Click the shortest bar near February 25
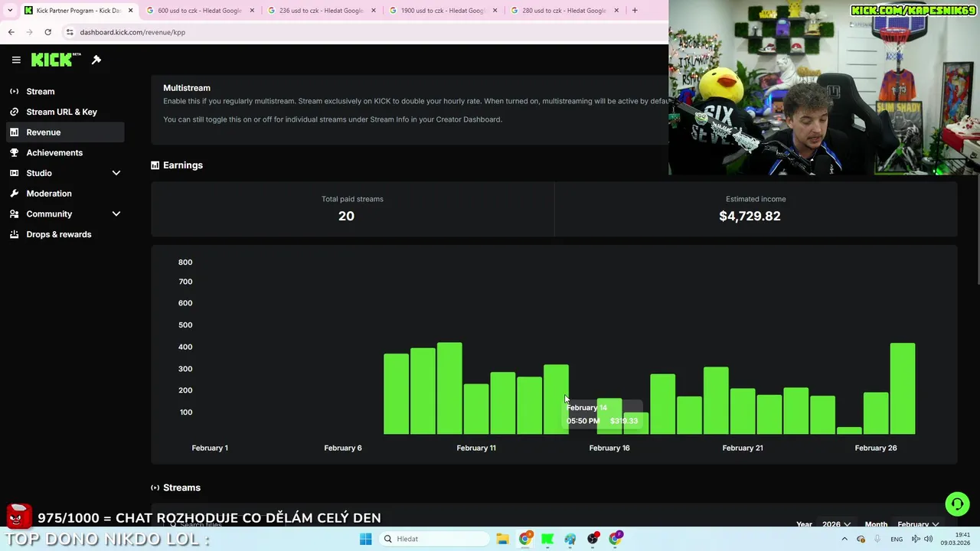The height and width of the screenshot is (551, 980). click(849, 431)
